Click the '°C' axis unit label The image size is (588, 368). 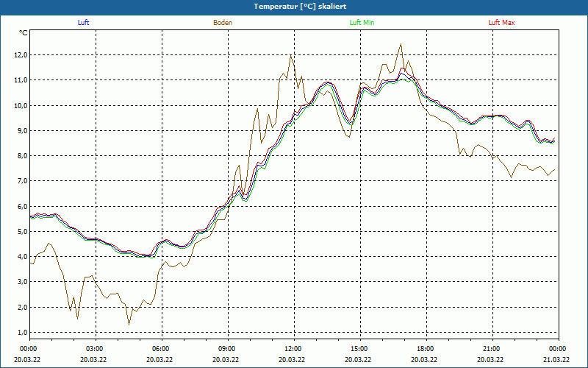[24, 33]
